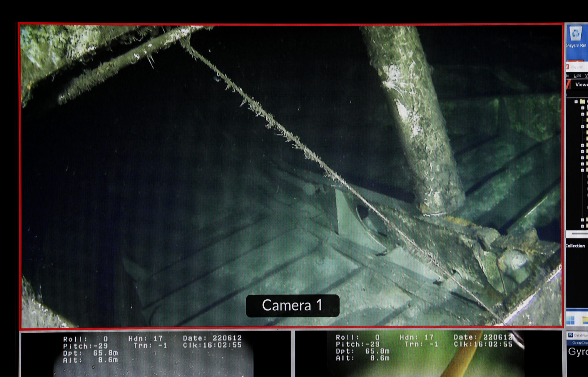Click the DataMonitor window title icon

click(x=571, y=335)
